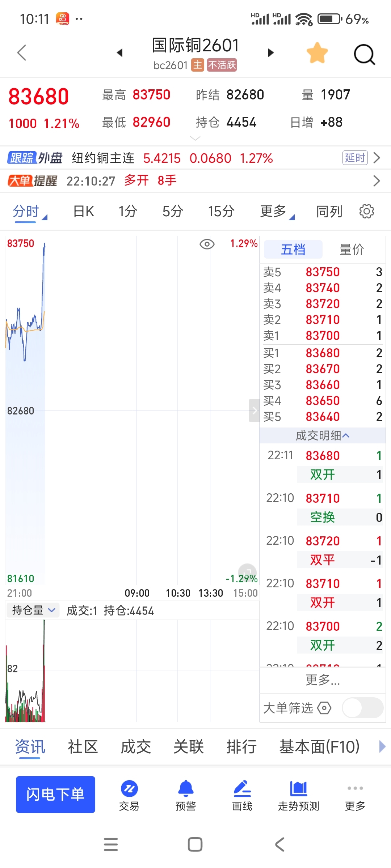Toggle chart visibility eye icon
The image size is (391, 868).
tap(207, 244)
